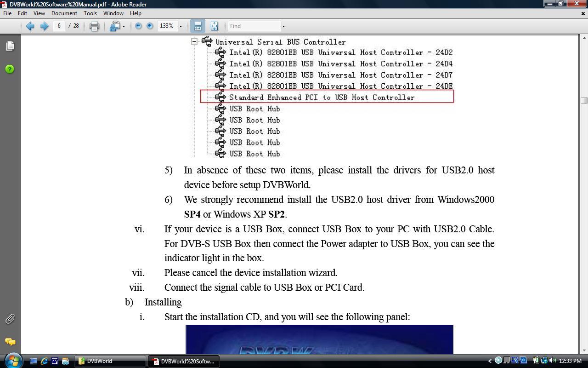Open the Tools menu
Screen dimensions: 588x368
coord(90,13)
